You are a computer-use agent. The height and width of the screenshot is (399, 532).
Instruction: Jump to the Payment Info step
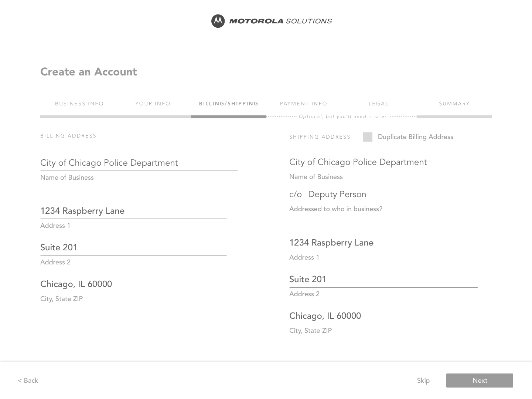[x=304, y=104]
